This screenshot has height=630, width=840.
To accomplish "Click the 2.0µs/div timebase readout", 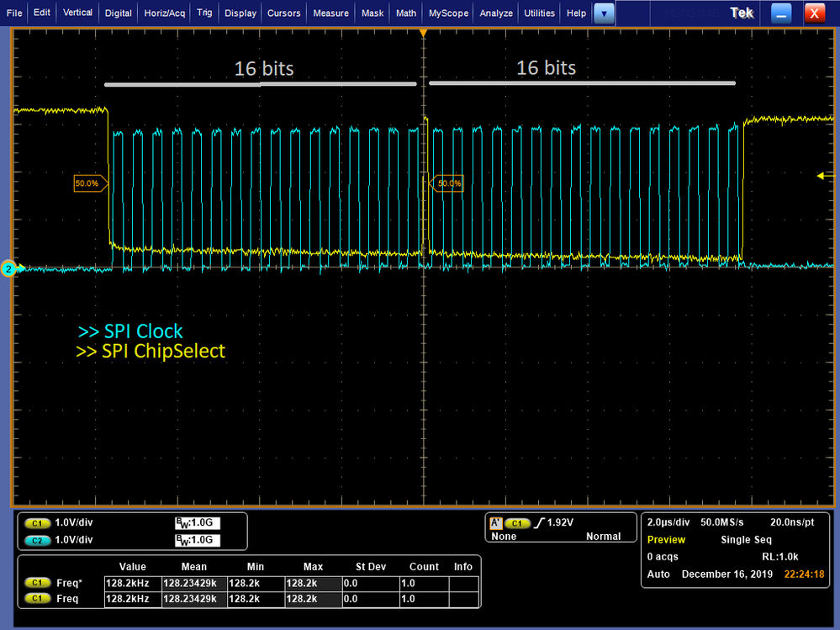I will click(x=668, y=521).
